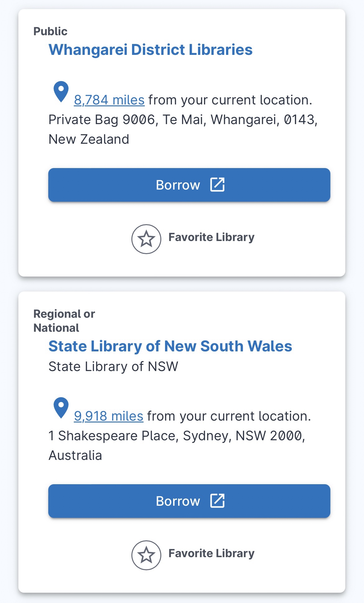This screenshot has width=364, height=603.
Task: Click the Favorite Library label in State Library card
Action: 211,553
